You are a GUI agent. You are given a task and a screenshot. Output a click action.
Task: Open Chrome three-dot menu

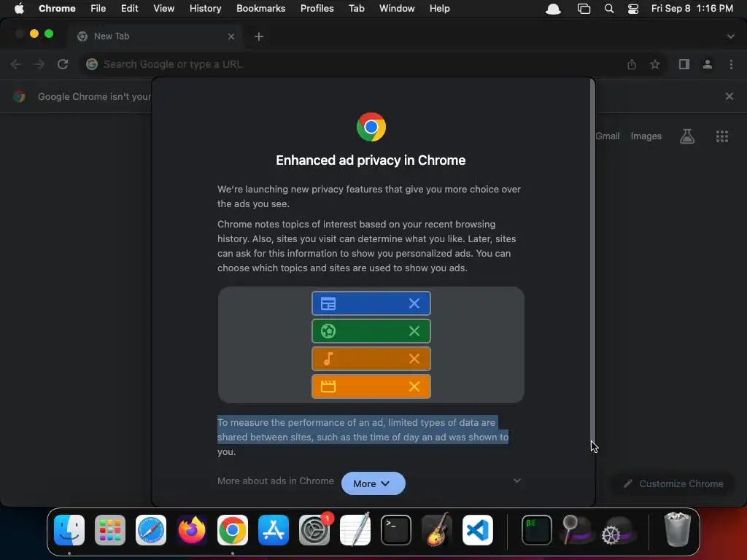pyautogui.click(x=731, y=64)
